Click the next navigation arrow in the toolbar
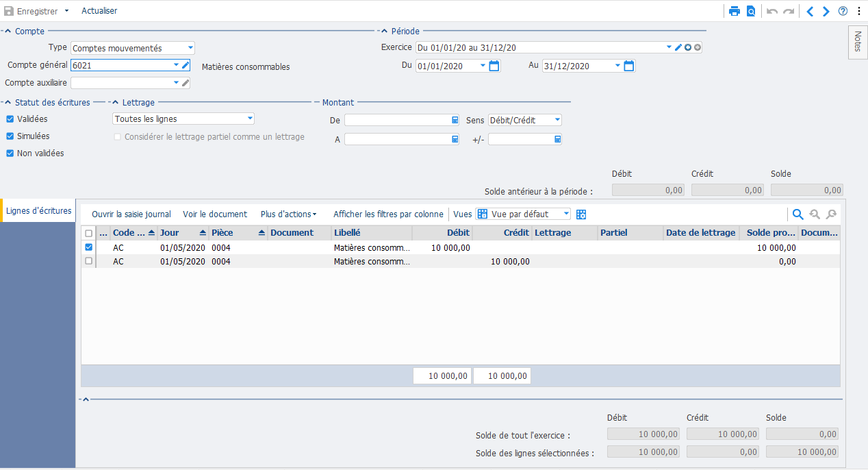The height and width of the screenshot is (470, 868). click(826, 10)
